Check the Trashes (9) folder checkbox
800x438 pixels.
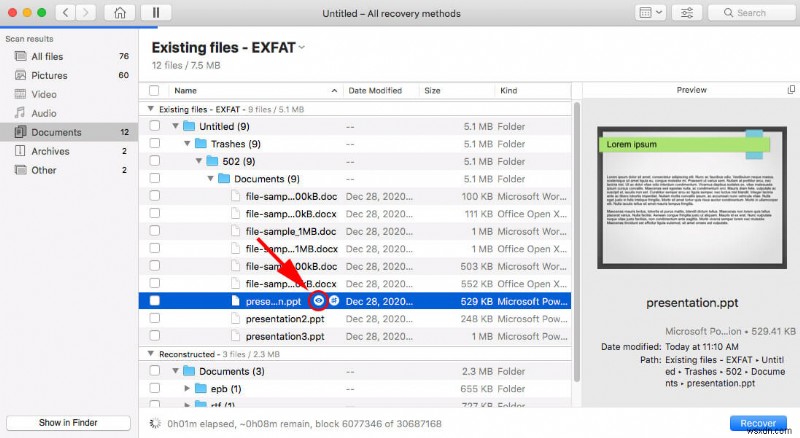click(x=155, y=143)
